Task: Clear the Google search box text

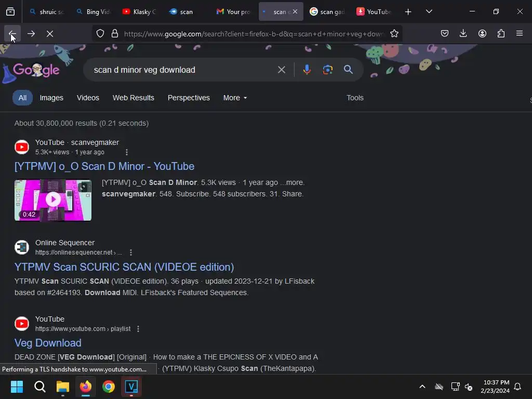Action: click(281, 70)
